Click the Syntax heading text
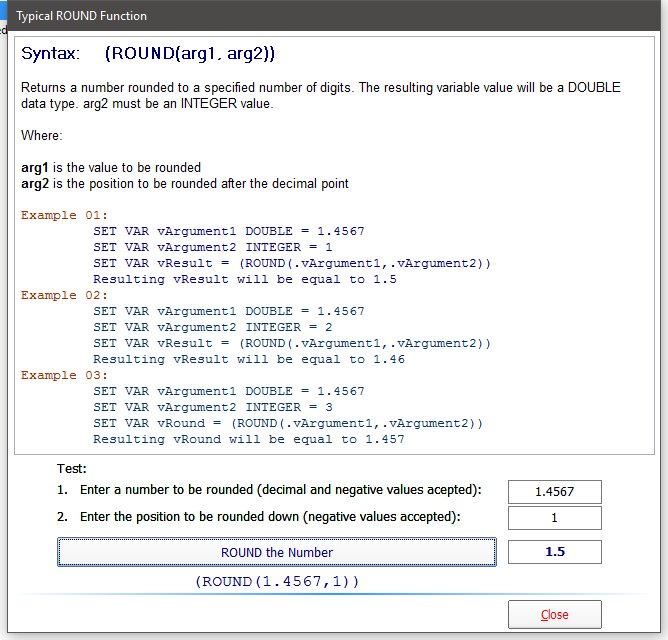 [x=148, y=53]
